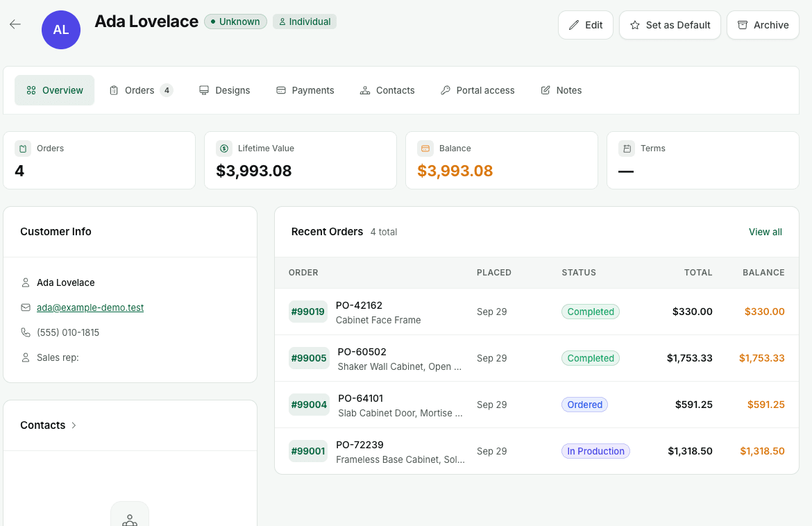Open order #99005
This screenshot has width=812, height=526.
[309, 358]
